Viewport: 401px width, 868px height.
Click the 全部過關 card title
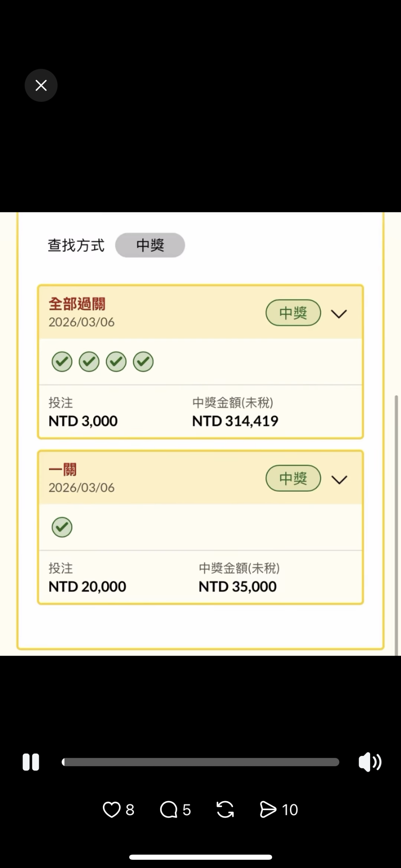(77, 304)
